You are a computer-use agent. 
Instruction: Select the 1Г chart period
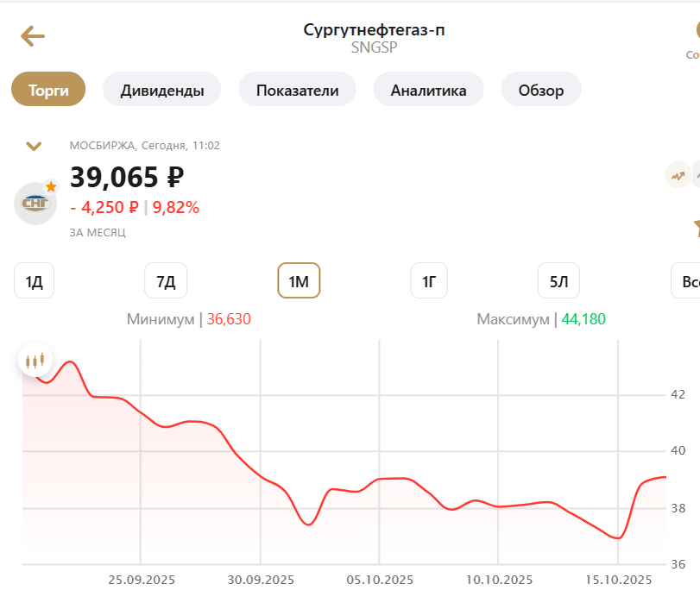click(429, 280)
